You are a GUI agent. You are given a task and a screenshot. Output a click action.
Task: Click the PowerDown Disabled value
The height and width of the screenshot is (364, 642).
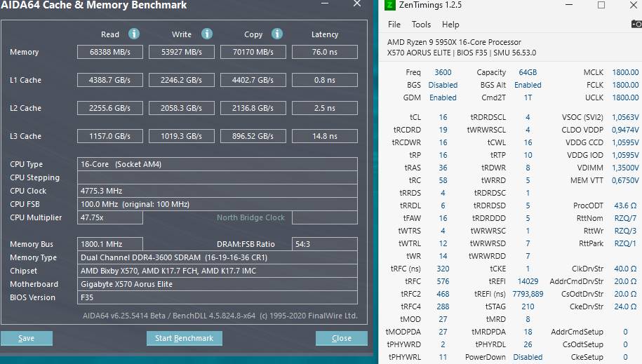528,358
